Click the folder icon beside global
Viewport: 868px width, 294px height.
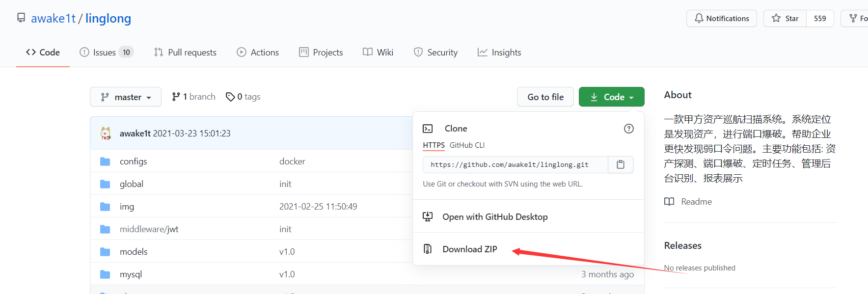[x=105, y=184]
